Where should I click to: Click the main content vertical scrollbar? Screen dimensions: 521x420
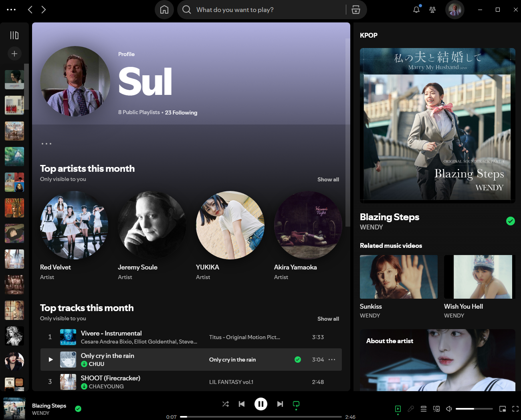tap(347, 132)
